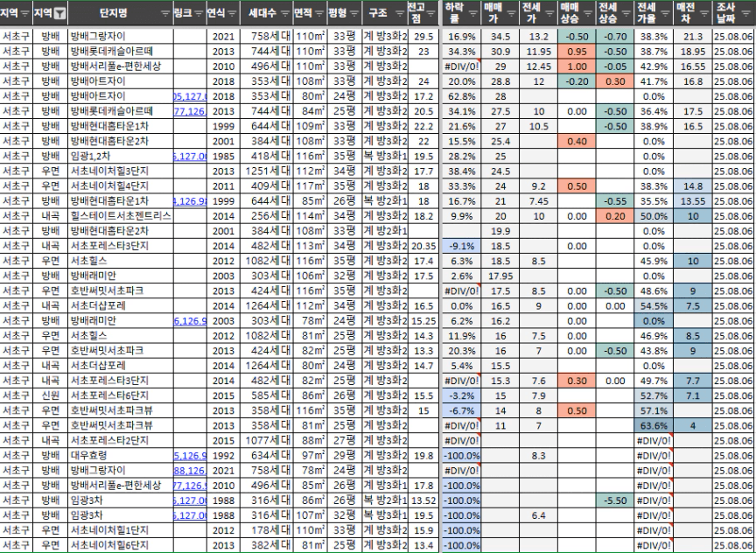Open the 매전차 column filter dropdown
The image size is (756, 553).
tap(703, 13)
